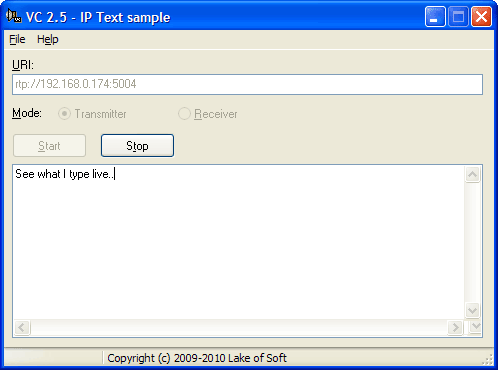Click the vertical scrollbar up arrow
This screenshot has width=498, height=370.
472,174
